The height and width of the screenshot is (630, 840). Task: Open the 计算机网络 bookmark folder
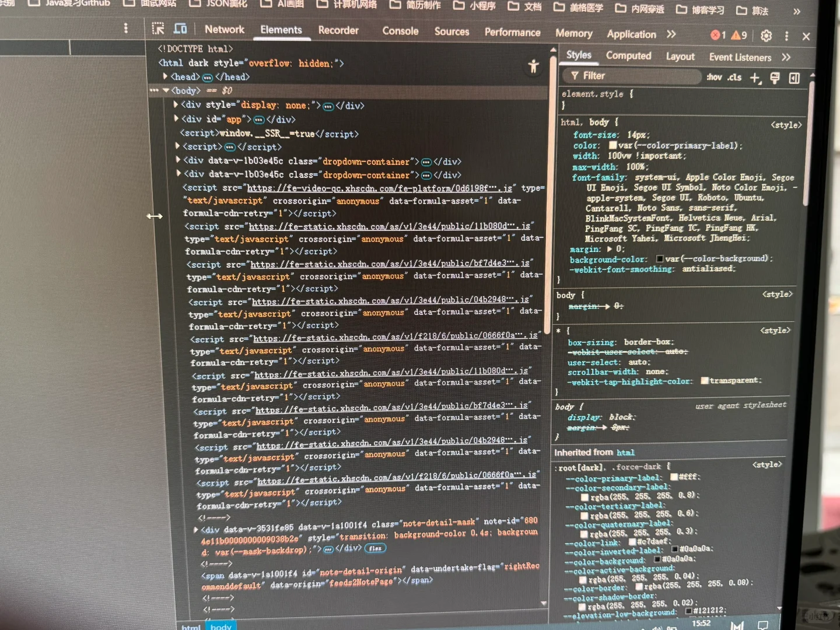tap(346, 5)
